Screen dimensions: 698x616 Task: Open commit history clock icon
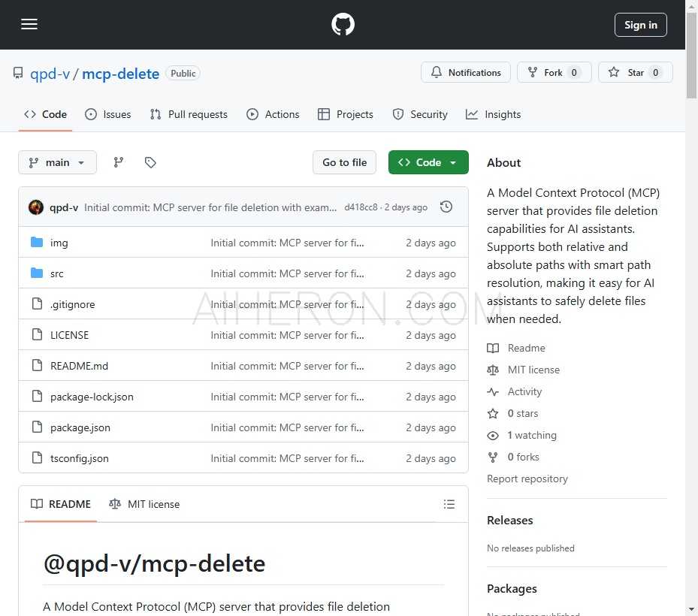pyautogui.click(x=446, y=207)
